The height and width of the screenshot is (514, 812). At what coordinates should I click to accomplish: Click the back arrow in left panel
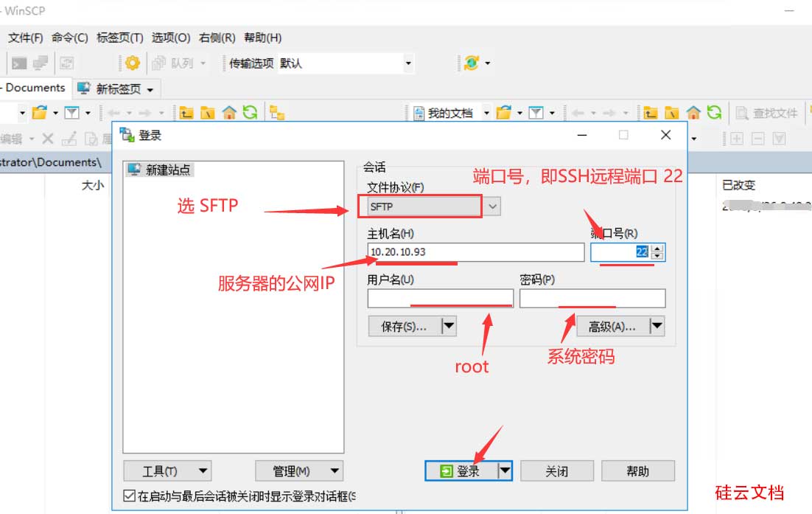coord(114,112)
